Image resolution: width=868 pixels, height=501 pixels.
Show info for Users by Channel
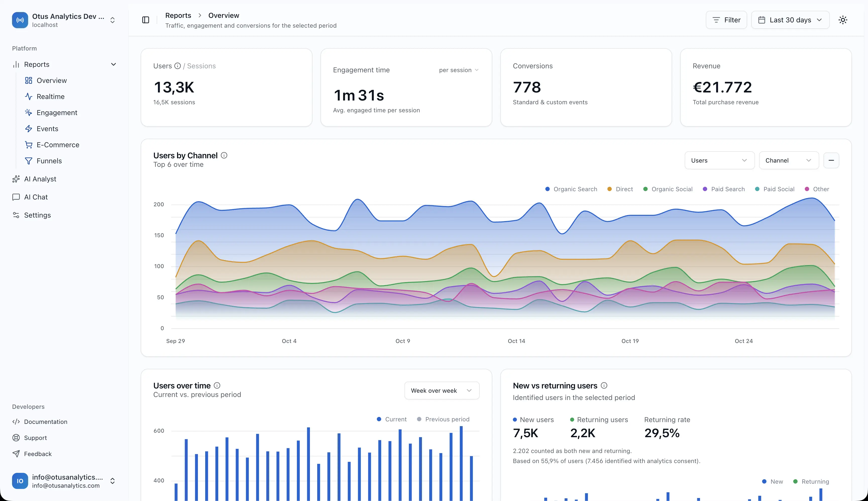tap(224, 155)
